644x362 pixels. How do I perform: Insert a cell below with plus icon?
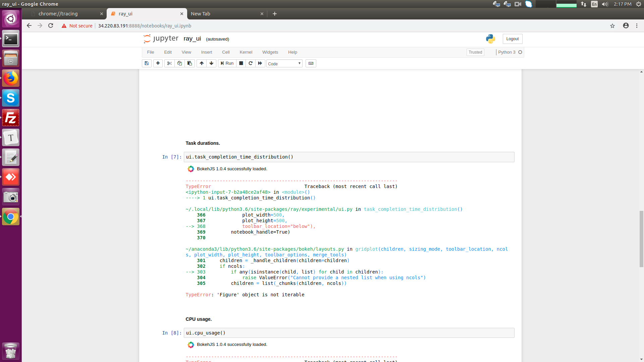pyautogui.click(x=158, y=63)
